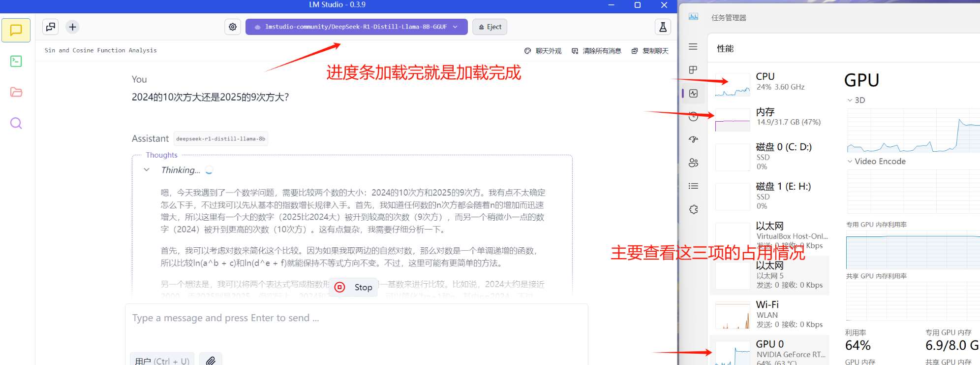Open the Discover search icon in sidebar
The width and height of the screenshot is (980, 365).
point(16,123)
